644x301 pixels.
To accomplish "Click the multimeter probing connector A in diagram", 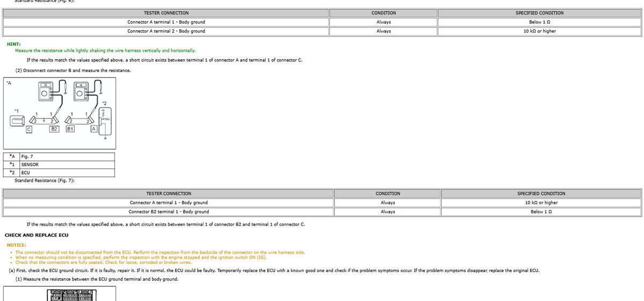I will [x=81, y=91].
